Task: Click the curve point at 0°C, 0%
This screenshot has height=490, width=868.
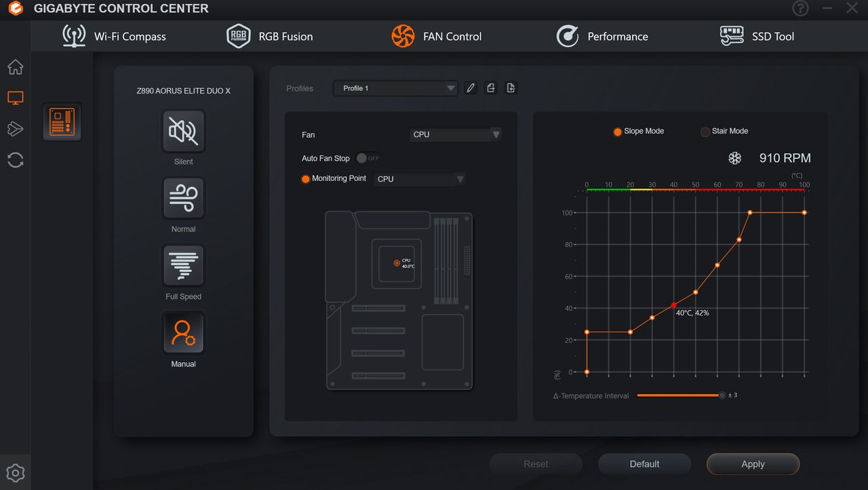Action: point(587,372)
